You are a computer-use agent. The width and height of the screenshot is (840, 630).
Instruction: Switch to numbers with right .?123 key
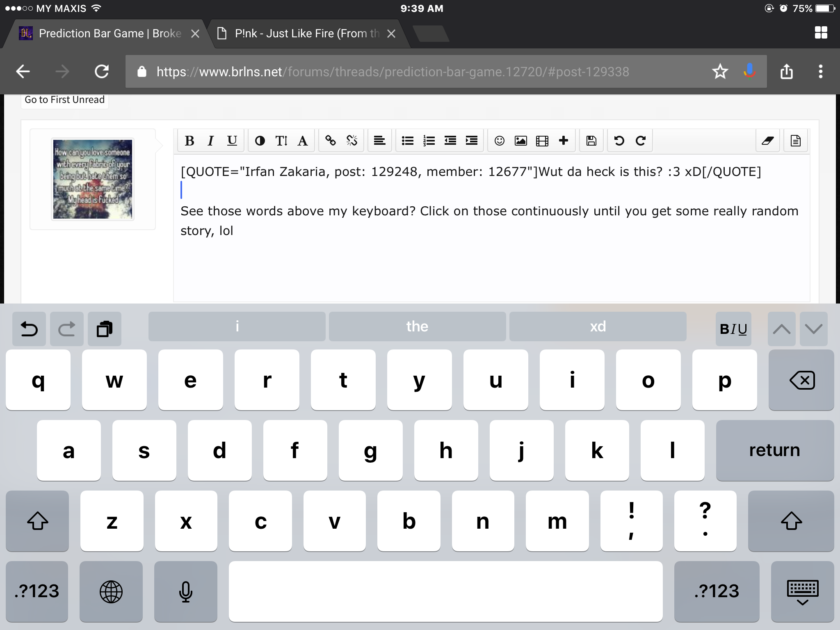[x=717, y=591]
